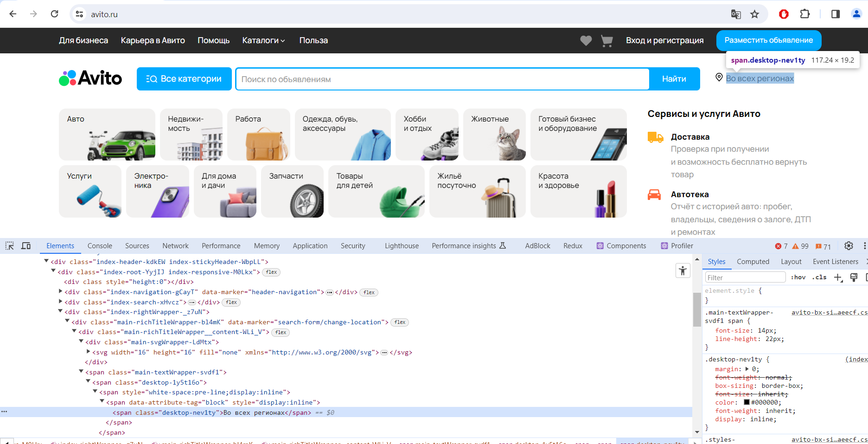Viewport: 868px width, 444px height.
Task: Click the browser forward arrow
Action: 33,14
